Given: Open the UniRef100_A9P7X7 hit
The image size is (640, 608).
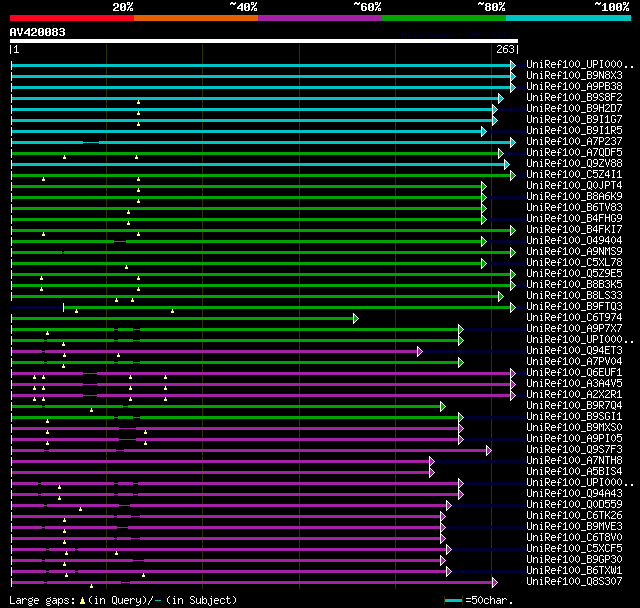Looking at the screenshot, I should pos(574,329).
